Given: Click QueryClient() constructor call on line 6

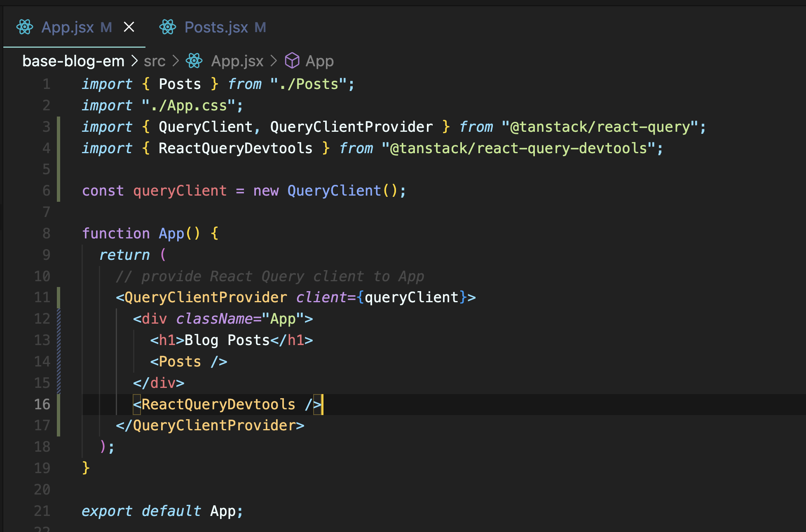Looking at the screenshot, I should point(342,191).
